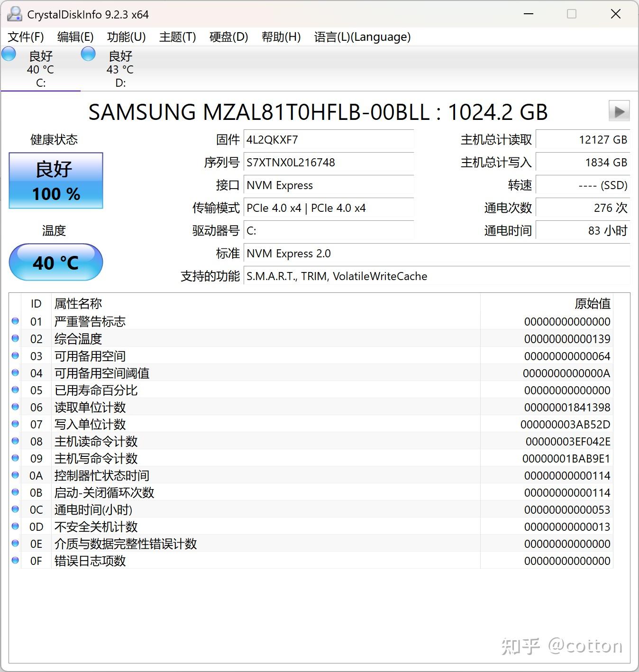639x672 pixels.
Task: Click the interface field NVM Express
Action: point(329,185)
